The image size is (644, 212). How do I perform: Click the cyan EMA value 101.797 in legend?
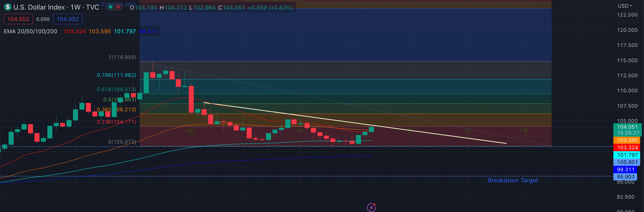point(125,32)
